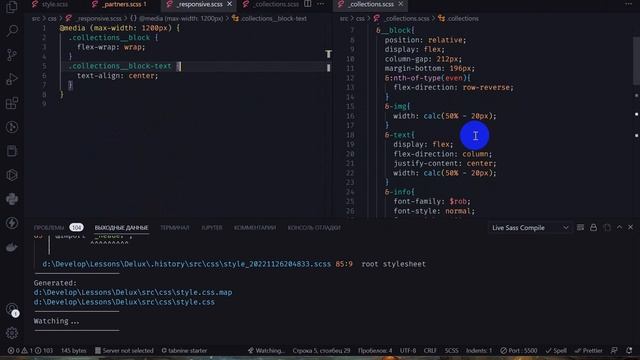Image resolution: width=640 pixels, height=360 pixels.
Task: Click the Prettier status bar item
Action: click(588, 351)
